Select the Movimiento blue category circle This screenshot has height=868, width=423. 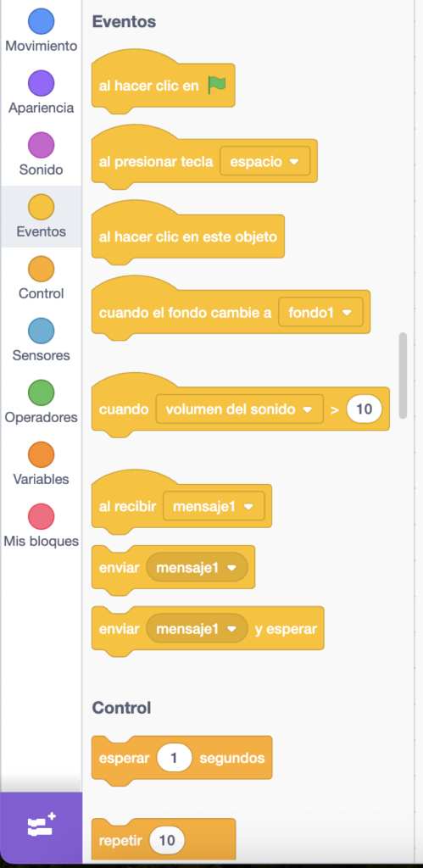coord(41,21)
